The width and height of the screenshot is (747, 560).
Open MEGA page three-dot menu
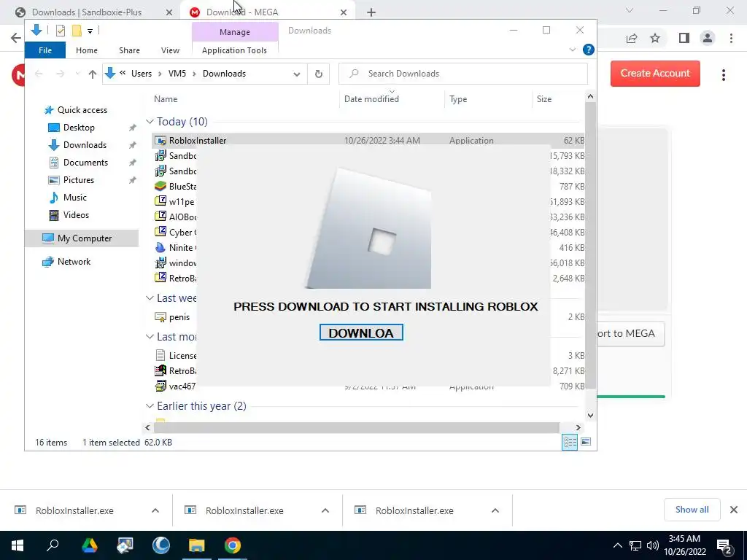[724, 75]
